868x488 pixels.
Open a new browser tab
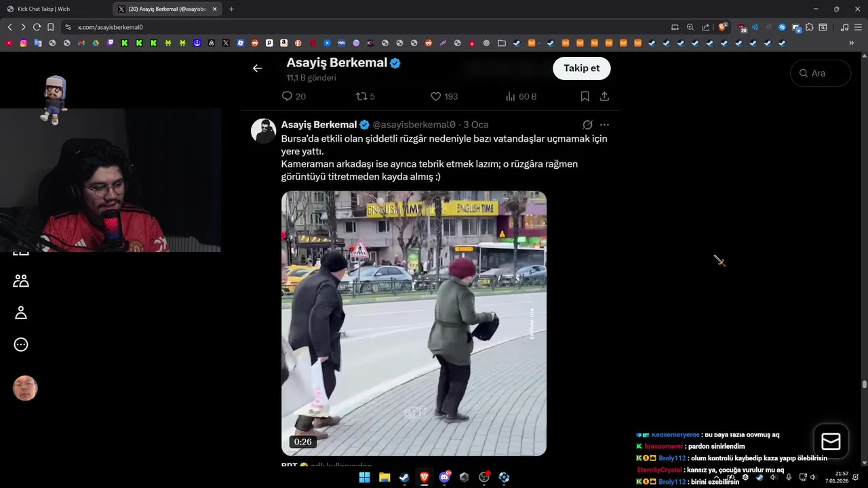(231, 9)
